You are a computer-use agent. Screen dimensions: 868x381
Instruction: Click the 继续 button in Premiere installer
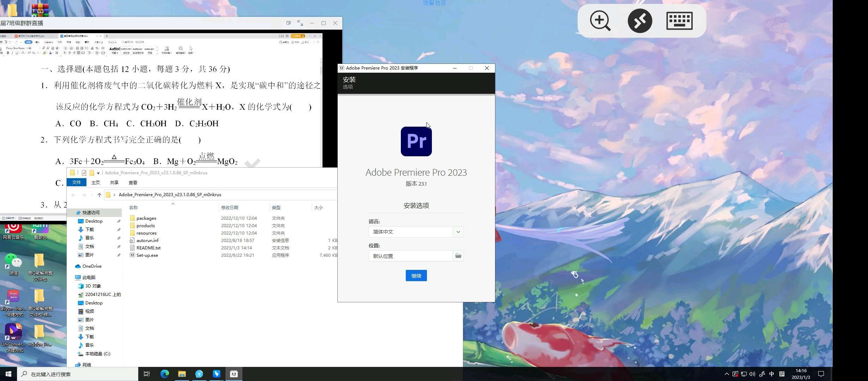[416, 276]
